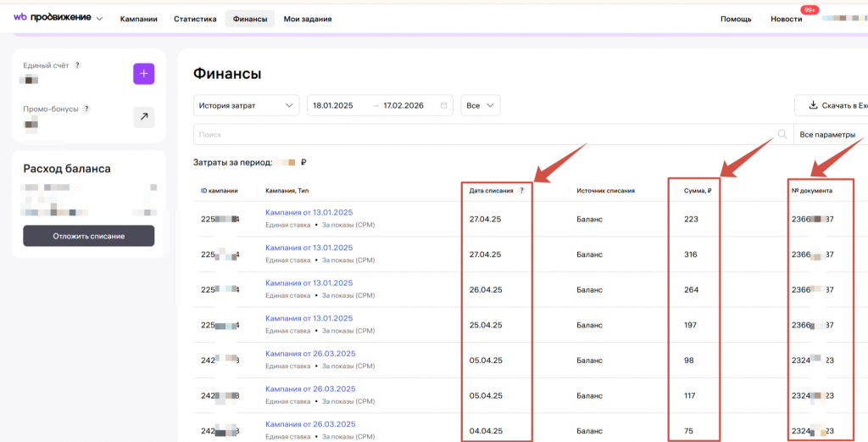Screen dimensions: 868x442
Task: Open first Кампания от 13.01.2025 link
Action: (309, 212)
